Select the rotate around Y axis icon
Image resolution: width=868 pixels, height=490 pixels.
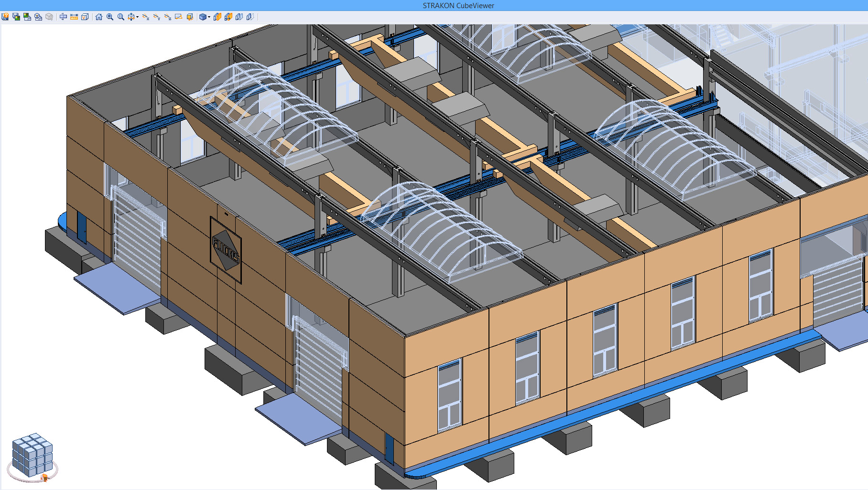[157, 17]
